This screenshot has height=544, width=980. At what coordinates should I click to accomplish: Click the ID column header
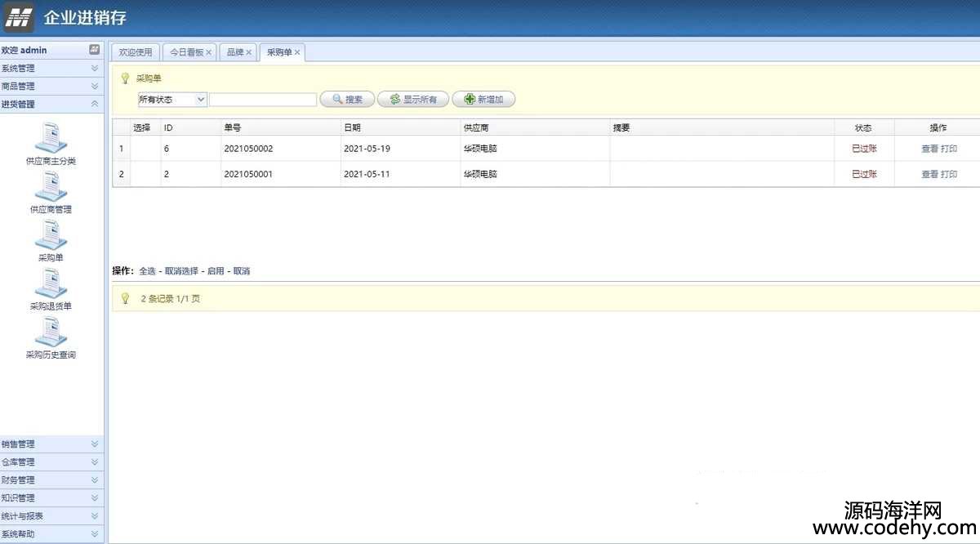click(190, 127)
